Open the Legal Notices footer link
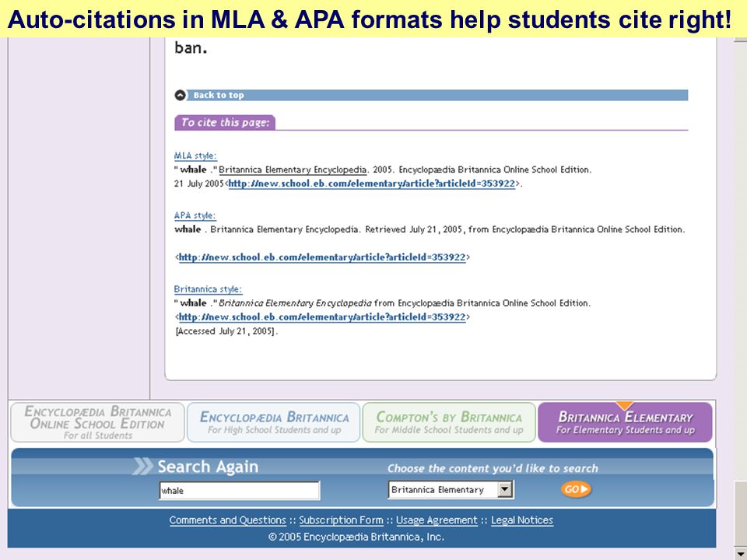The height and width of the screenshot is (560, 747). 522,520
